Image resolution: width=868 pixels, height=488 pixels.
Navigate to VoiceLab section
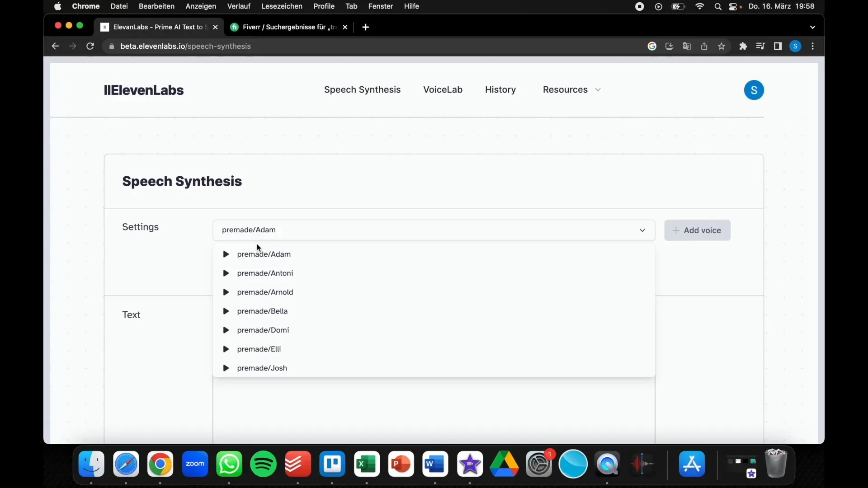point(442,89)
